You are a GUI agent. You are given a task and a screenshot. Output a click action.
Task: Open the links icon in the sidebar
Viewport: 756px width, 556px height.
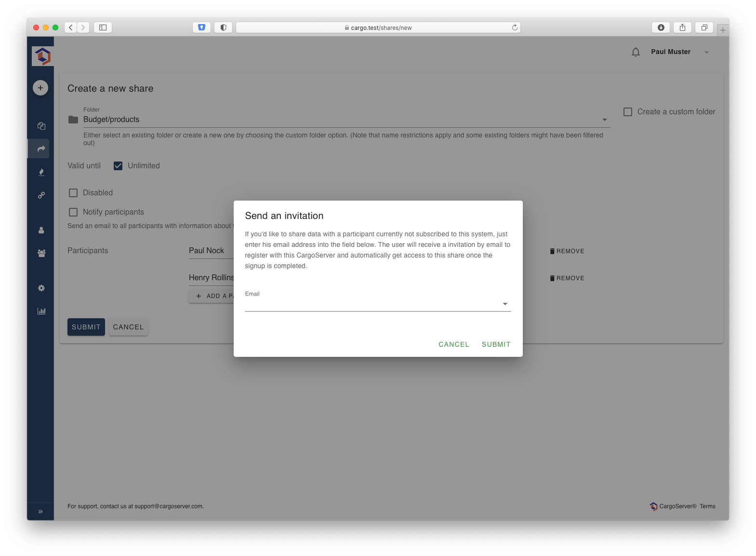point(41,195)
